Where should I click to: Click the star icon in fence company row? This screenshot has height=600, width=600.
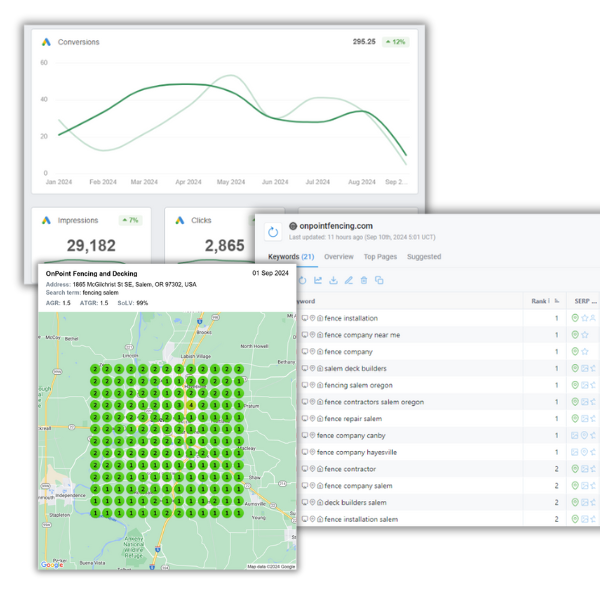click(585, 352)
